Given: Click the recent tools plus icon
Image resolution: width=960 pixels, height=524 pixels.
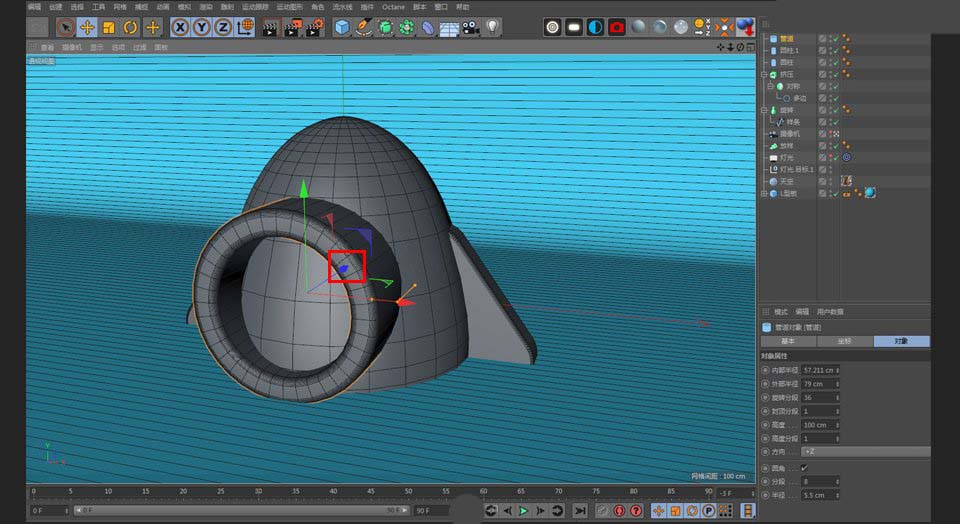Looking at the screenshot, I should tap(152, 28).
